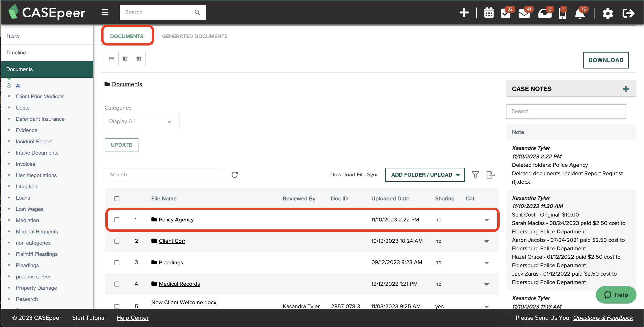Click the folder icon beside Documents breadcrumb
This screenshot has height=327, width=644.
tap(107, 84)
